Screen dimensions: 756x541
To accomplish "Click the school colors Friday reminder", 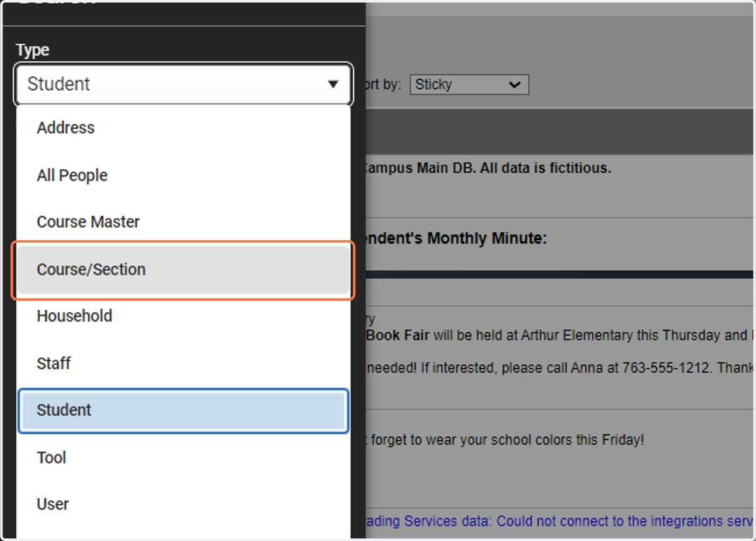I will tap(506, 440).
